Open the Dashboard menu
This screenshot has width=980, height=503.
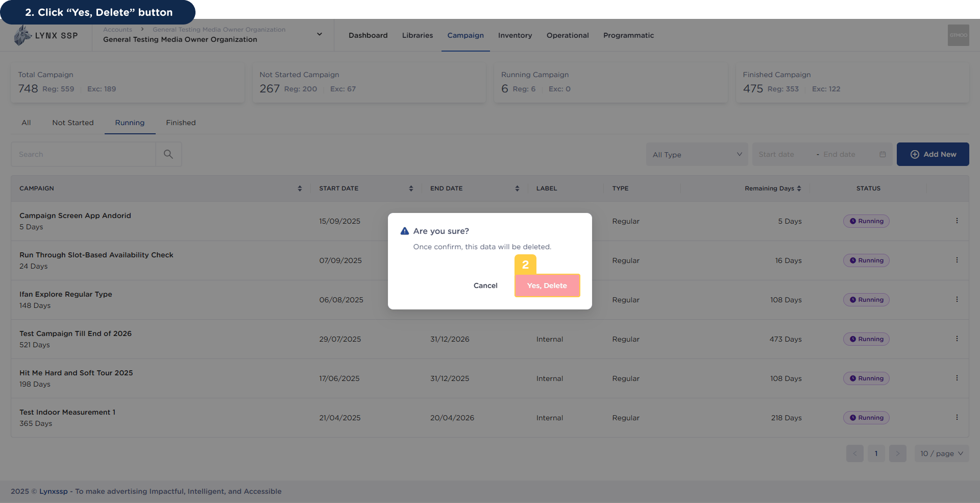(368, 35)
